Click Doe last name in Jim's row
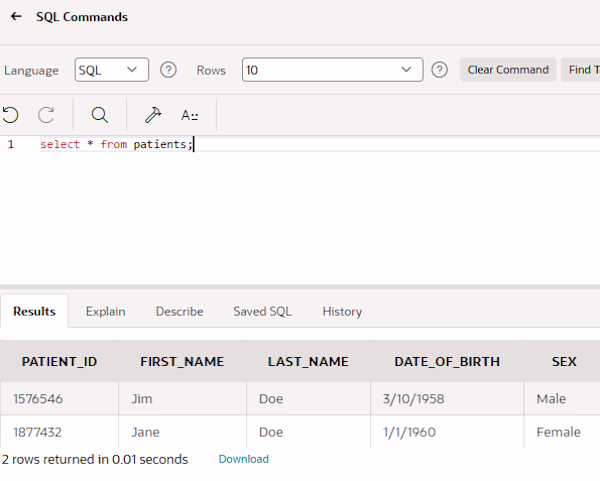600x481 pixels. coord(308,399)
